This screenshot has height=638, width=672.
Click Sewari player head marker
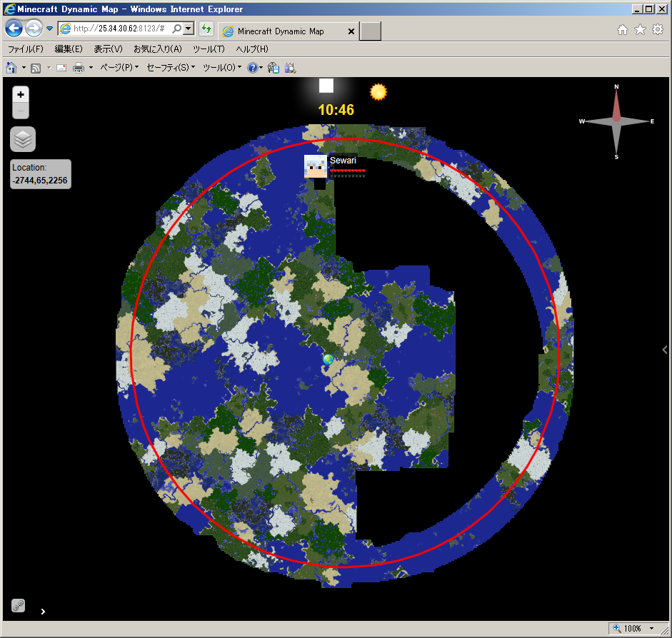pos(316,166)
